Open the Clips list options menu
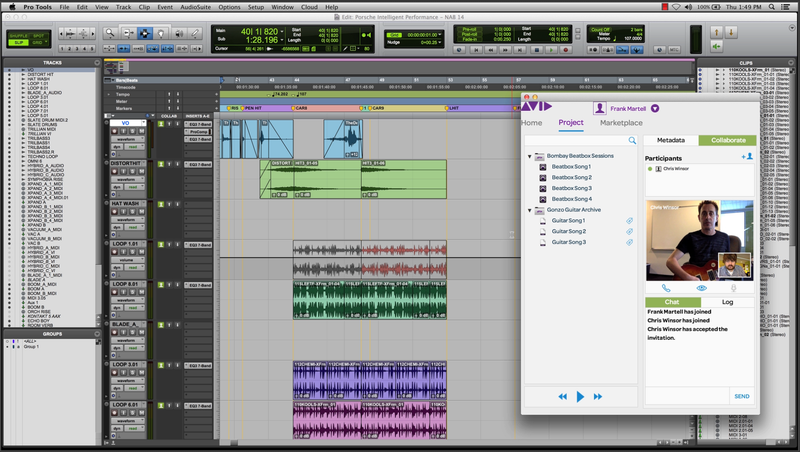This screenshot has width=800, height=452. (x=791, y=62)
